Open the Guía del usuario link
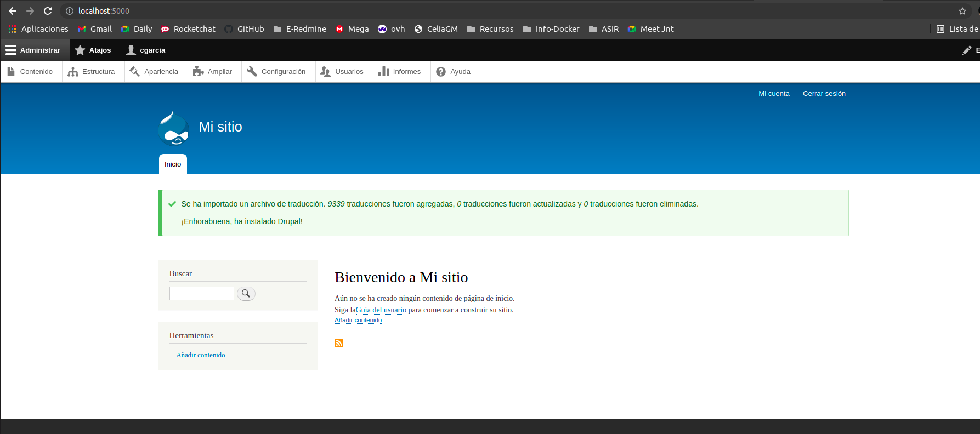 tap(381, 310)
